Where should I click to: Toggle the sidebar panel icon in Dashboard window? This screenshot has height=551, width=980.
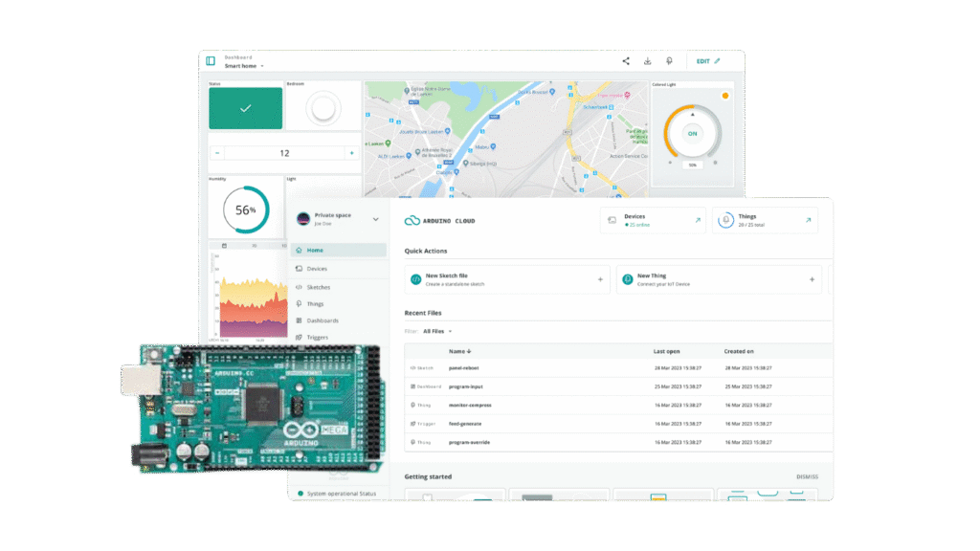pos(211,61)
